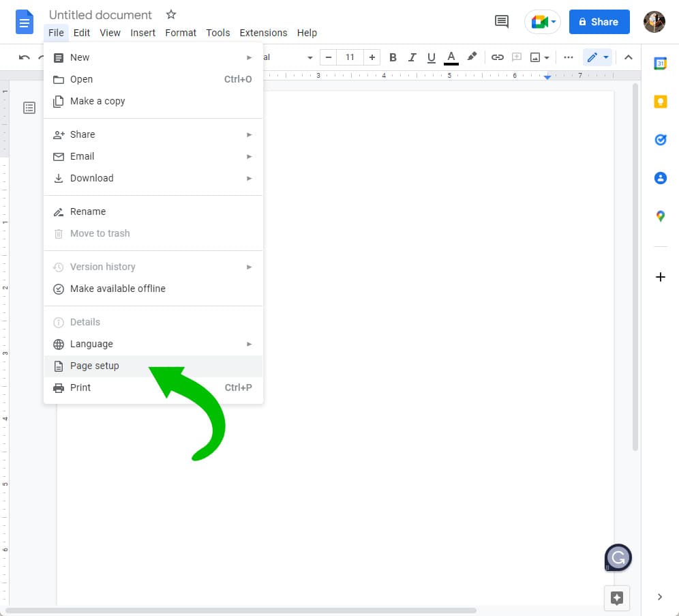Open the text color swatch
Image resolution: width=679 pixels, height=616 pixels.
(451, 57)
